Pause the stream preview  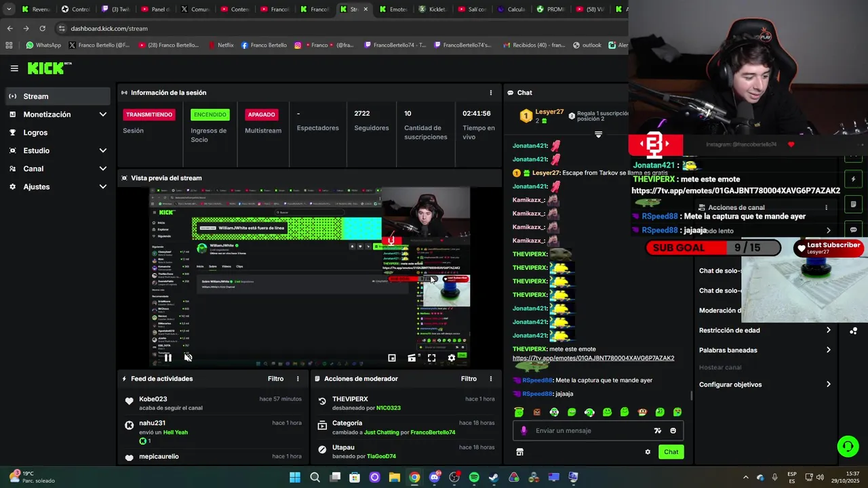168,358
